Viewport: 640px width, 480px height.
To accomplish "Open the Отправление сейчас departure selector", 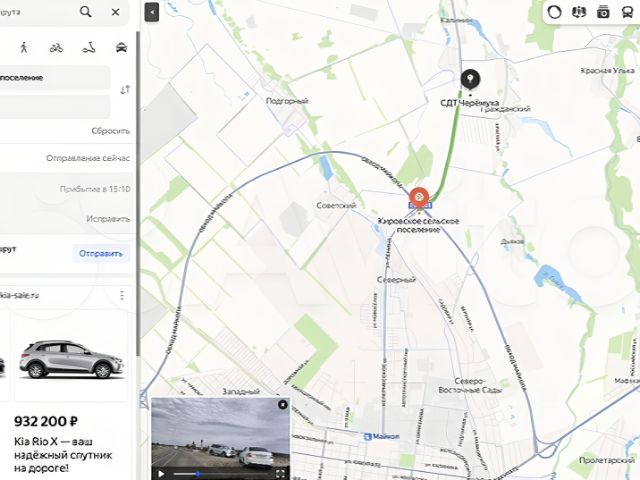I will (x=88, y=158).
